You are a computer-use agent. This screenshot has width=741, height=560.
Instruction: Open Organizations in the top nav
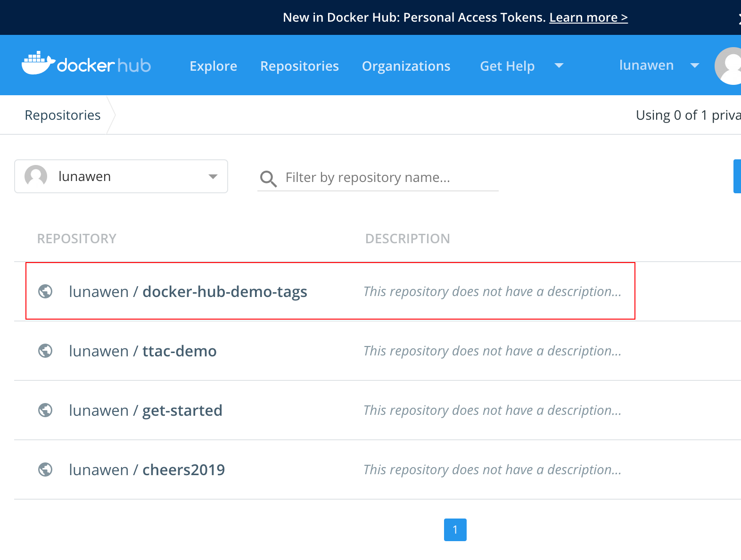click(406, 66)
